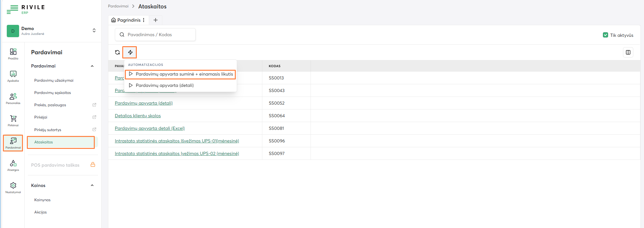Open the Apskaita accounting sidebar icon
This screenshot has width=644, height=228.
click(x=13, y=76)
